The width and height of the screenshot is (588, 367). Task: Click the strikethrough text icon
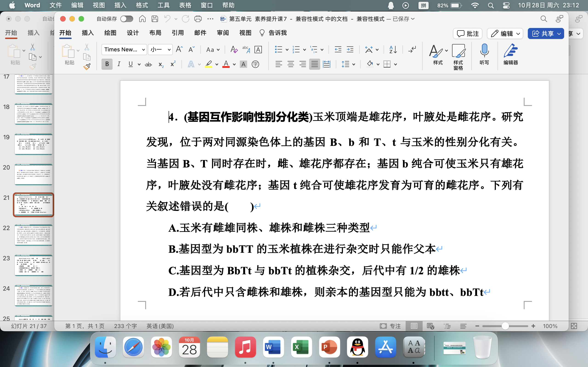148,64
